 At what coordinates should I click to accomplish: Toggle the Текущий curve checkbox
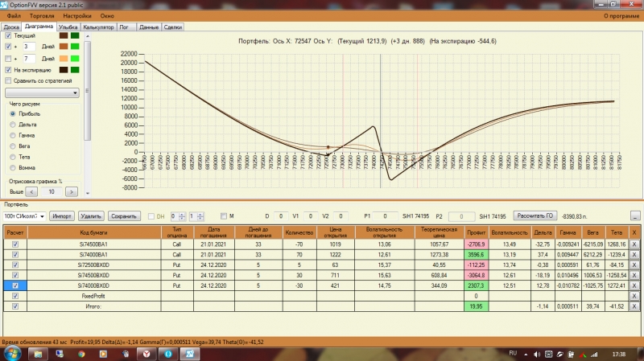[8, 35]
